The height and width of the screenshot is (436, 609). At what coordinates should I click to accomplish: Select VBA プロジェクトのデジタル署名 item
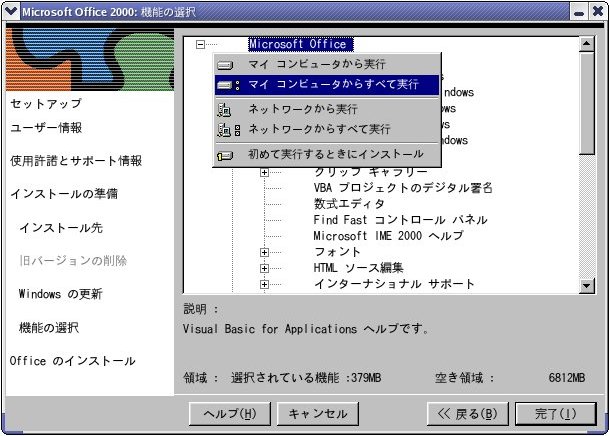(x=403, y=188)
